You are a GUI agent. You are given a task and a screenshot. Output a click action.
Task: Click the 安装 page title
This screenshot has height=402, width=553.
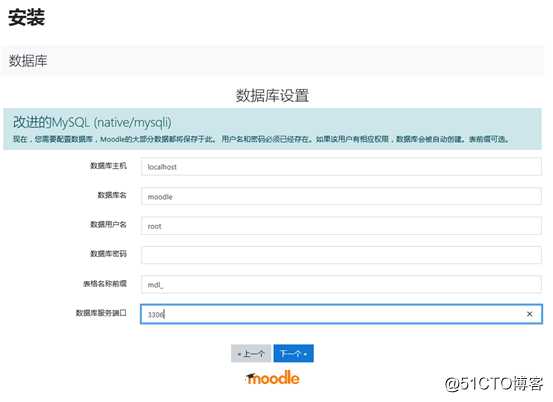tap(26, 17)
